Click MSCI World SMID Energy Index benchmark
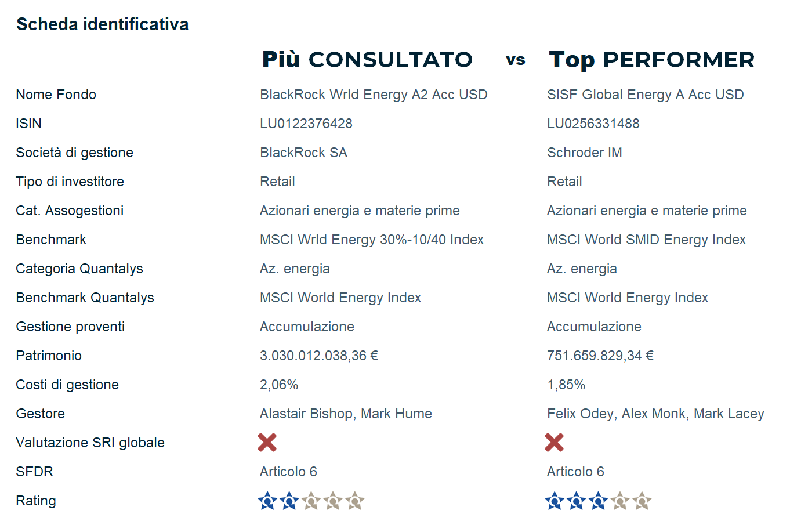 coord(646,240)
